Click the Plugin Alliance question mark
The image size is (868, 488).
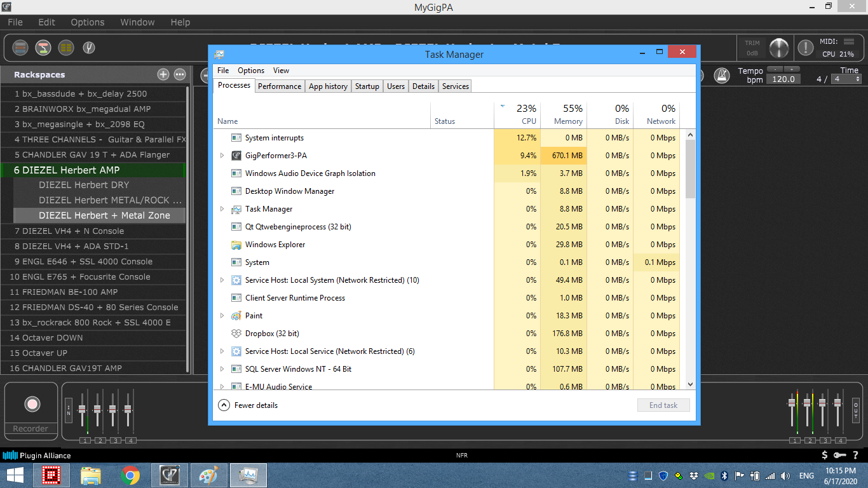click(856, 455)
